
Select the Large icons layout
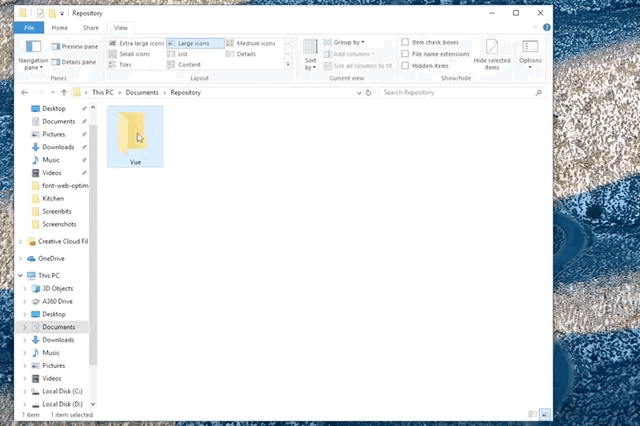click(195, 43)
